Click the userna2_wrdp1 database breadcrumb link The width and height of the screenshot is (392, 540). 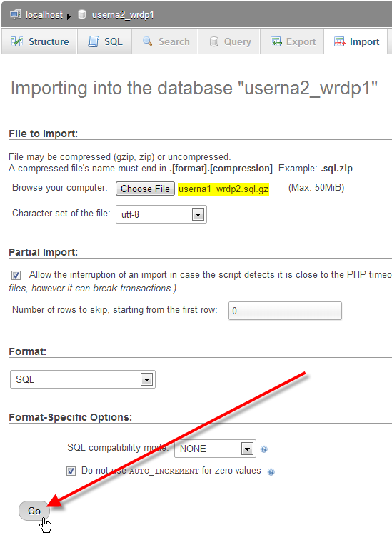(x=123, y=15)
